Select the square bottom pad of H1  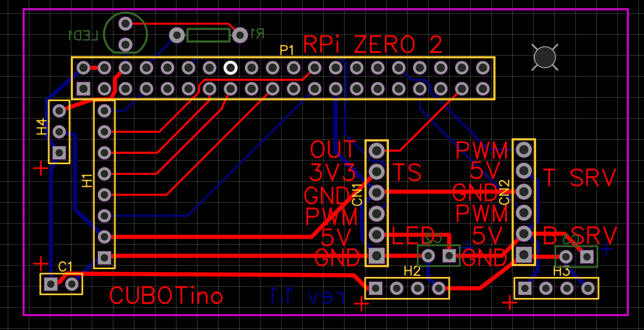(105, 258)
